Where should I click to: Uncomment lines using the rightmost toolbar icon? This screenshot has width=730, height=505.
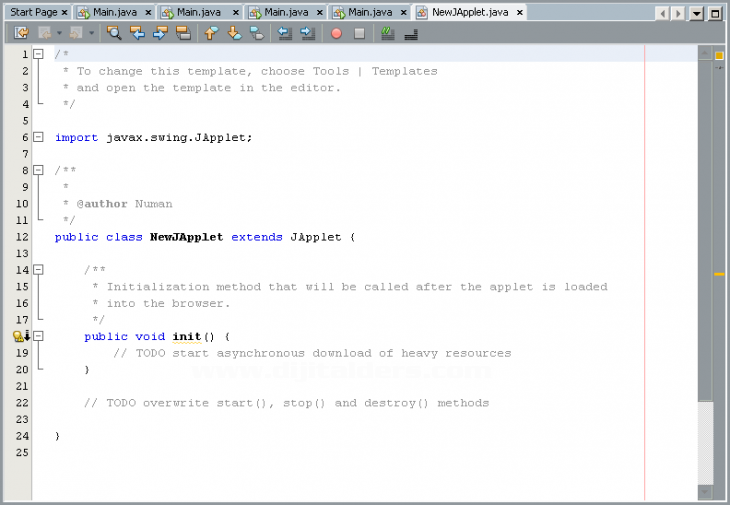tap(411, 34)
